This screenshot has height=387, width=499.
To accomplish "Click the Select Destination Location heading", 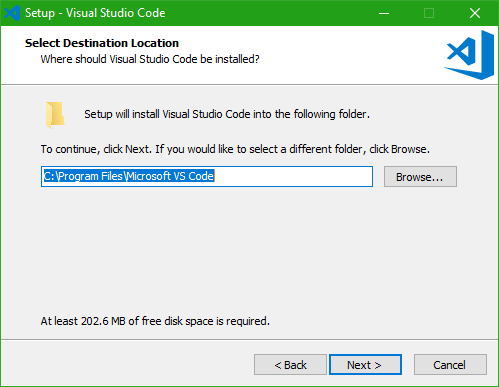I will click(x=102, y=43).
